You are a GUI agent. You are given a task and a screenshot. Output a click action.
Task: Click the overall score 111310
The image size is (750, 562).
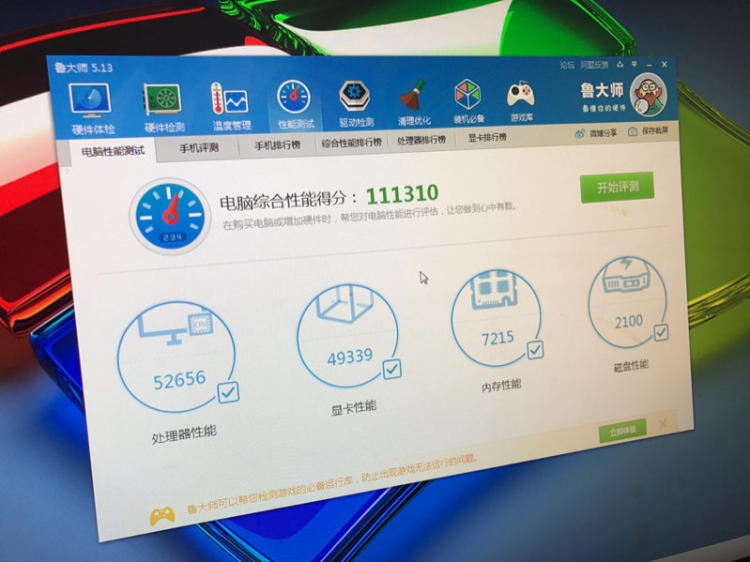pos(402,194)
